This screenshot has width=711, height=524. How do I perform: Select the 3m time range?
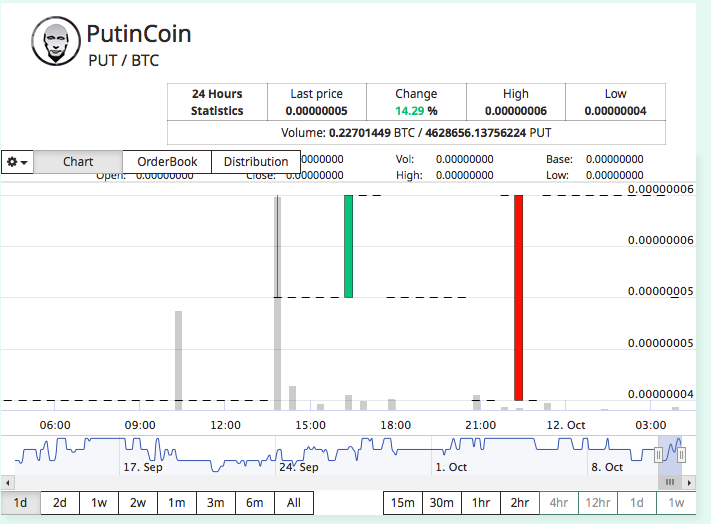point(215,503)
